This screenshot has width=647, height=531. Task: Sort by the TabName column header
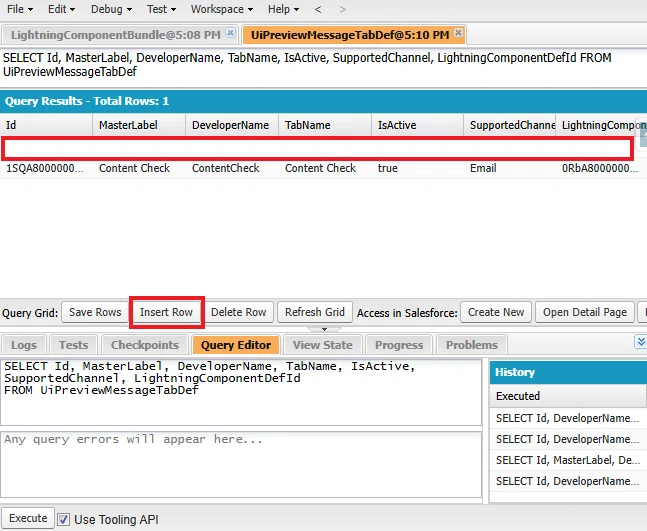point(325,125)
